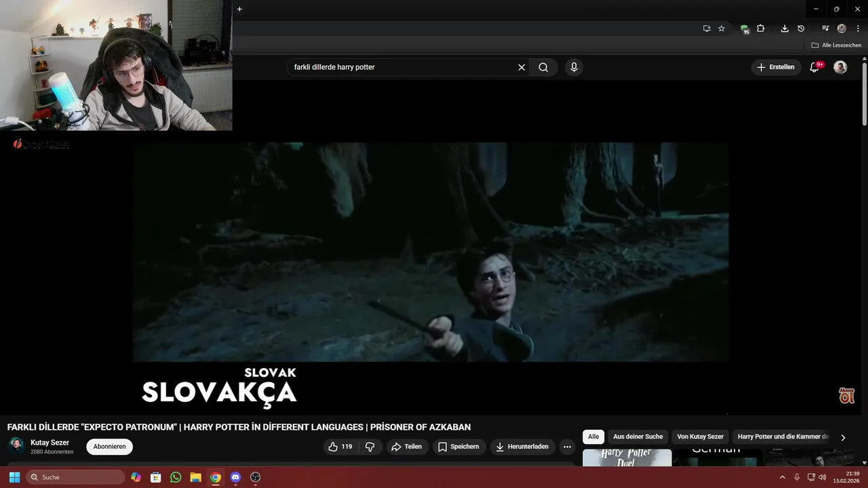
Task: Click the video player to pause
Action: (431, 252)
